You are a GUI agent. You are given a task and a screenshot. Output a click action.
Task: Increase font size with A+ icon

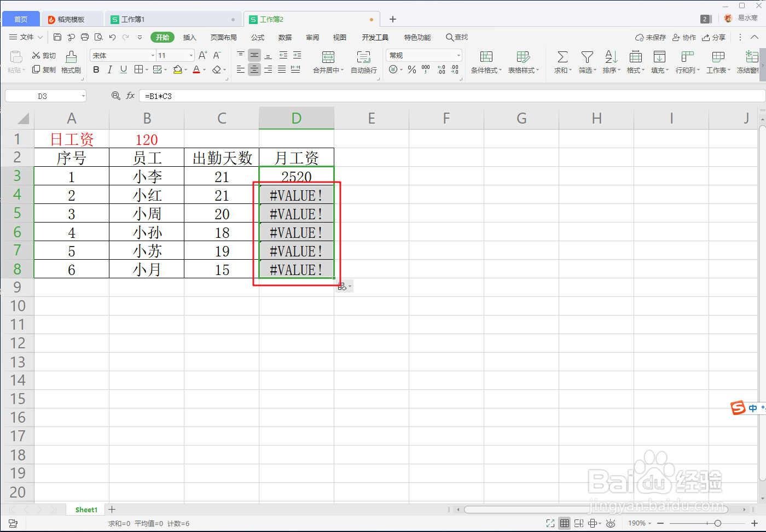pos(202,55)
